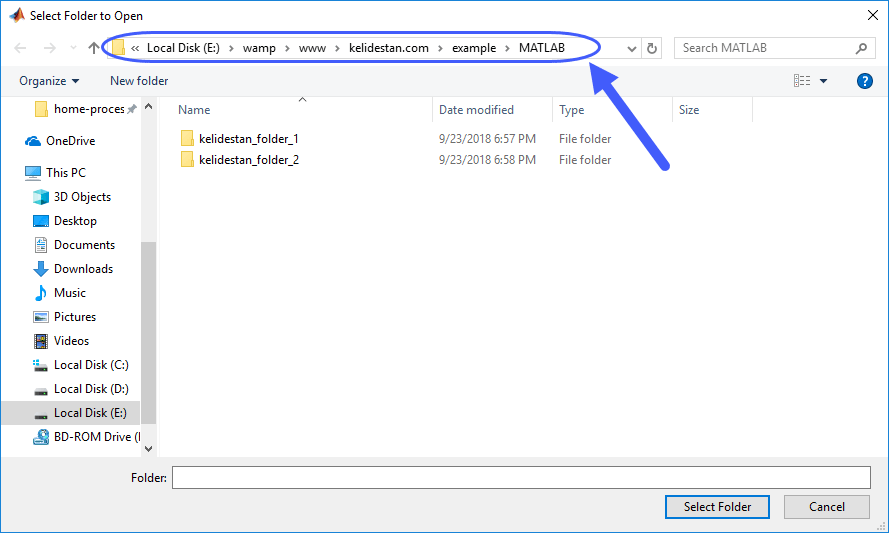Screen dimensions: 889x533
Task: Select This PC in the navigation pane
Action: click(66, 172)
